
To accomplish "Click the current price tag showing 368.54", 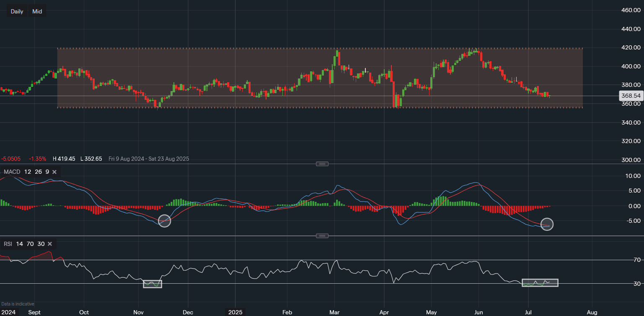I will tap(631, 96).
